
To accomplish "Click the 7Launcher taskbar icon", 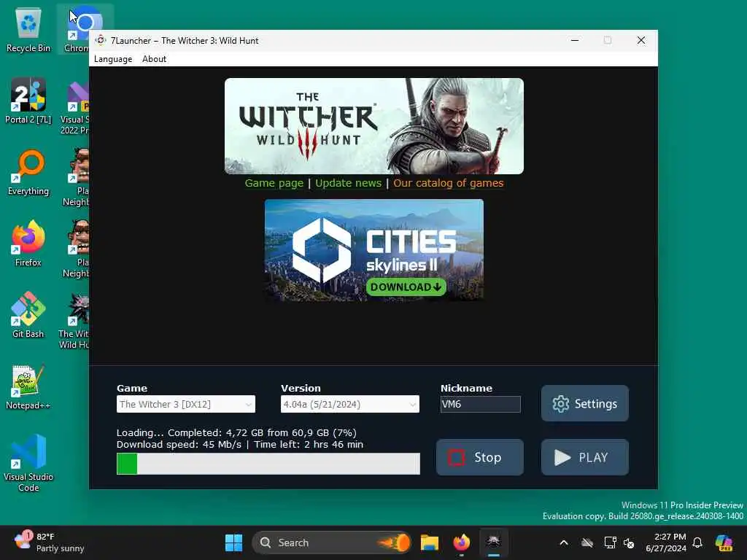I will coord(494,542).
